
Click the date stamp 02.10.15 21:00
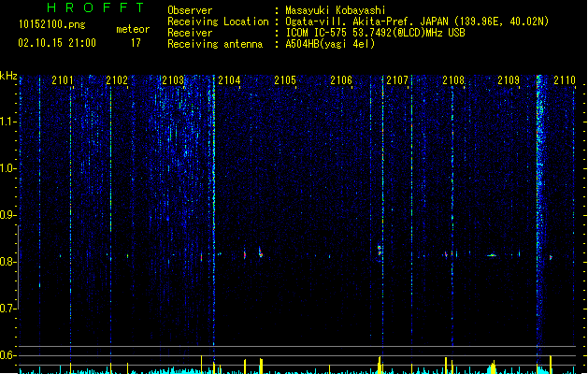coord(57,43)
